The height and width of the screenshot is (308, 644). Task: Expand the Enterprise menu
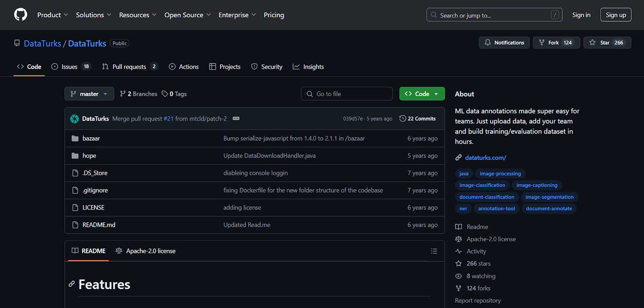coord(237,15)
